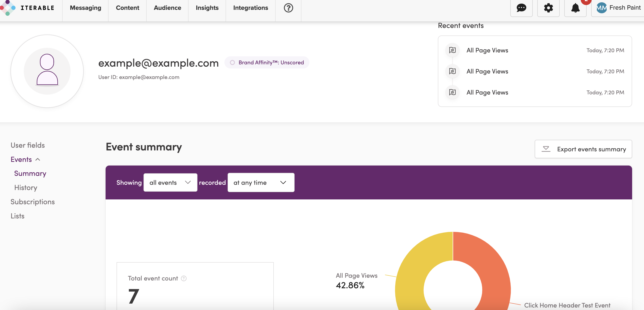Open Subscriptions in the sidebar

pyautogui.click(x=32, y=202)
